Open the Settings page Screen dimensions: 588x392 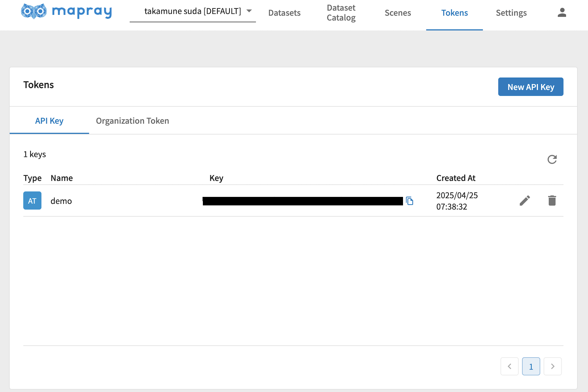511,13
